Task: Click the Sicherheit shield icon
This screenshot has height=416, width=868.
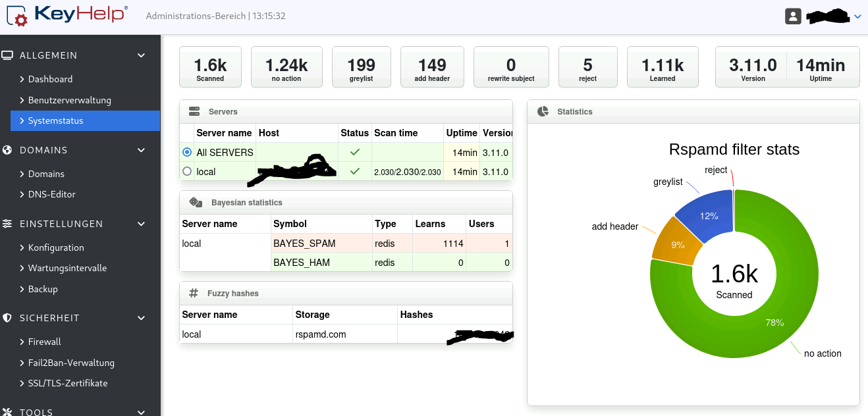Action: point(7,318)
